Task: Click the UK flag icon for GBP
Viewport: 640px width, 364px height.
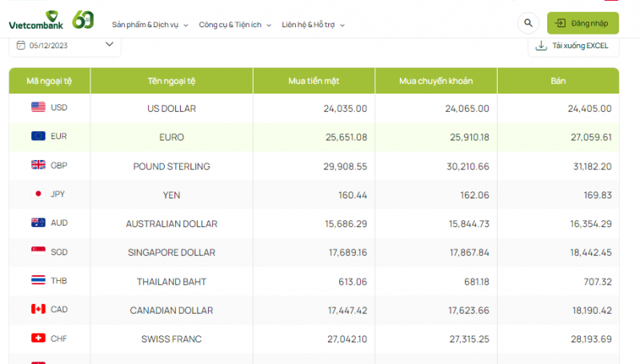Action: coord(38,166)
